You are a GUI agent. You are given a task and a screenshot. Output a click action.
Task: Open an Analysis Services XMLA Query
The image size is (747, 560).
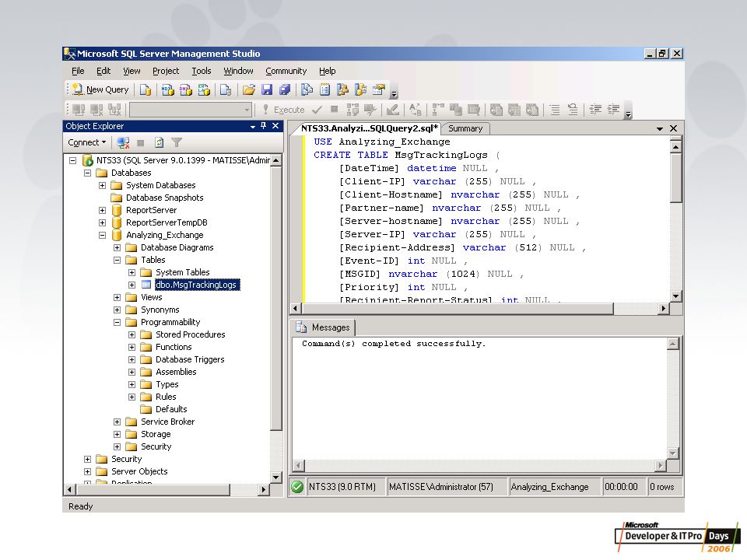pos(204,89)
